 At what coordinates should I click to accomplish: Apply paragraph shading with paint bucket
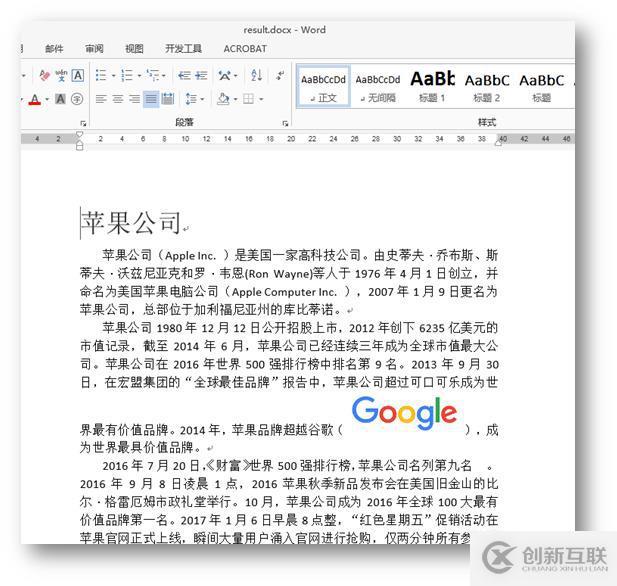tap(224, 99)
